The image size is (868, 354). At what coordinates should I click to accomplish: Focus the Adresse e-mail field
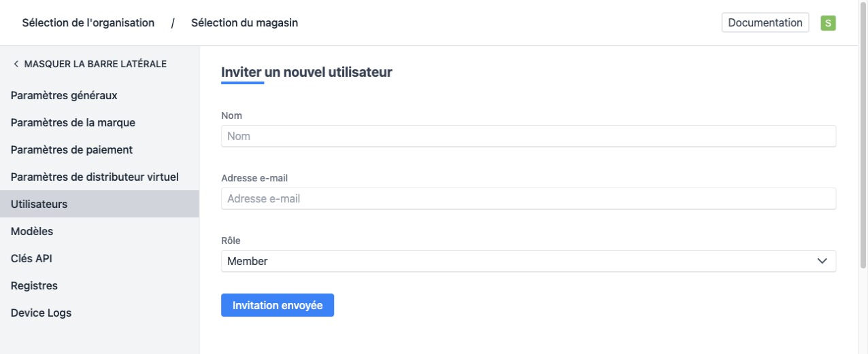pyautogui.click(x=528, y=198)
